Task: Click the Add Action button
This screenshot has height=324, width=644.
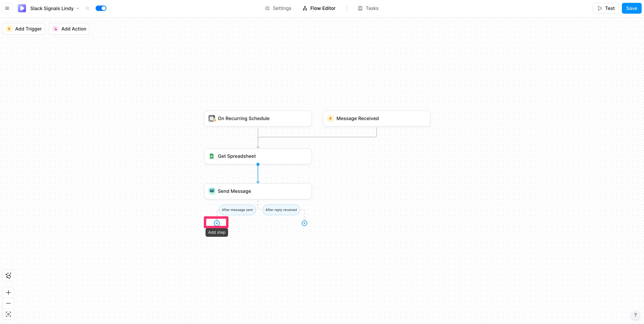Action: click(69, 29)
